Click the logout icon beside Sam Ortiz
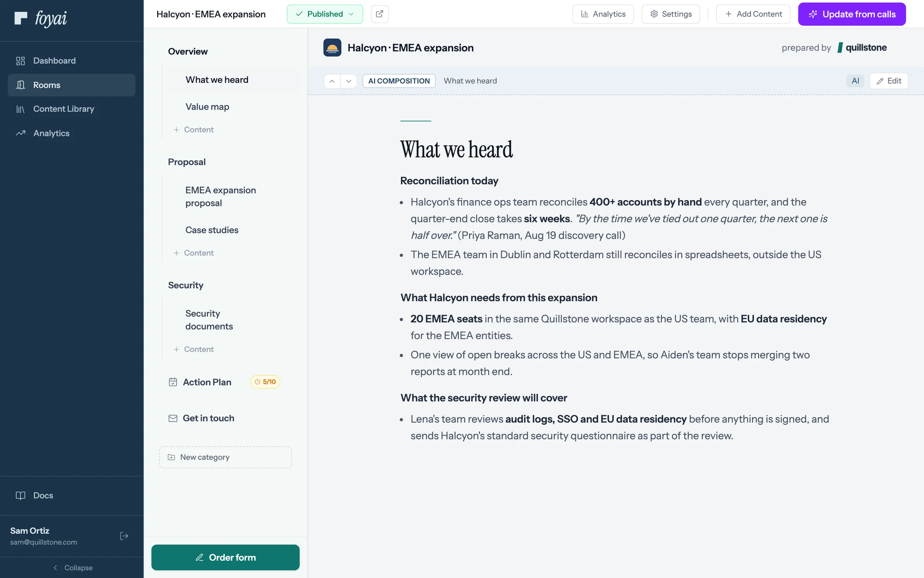 [124, 536]
